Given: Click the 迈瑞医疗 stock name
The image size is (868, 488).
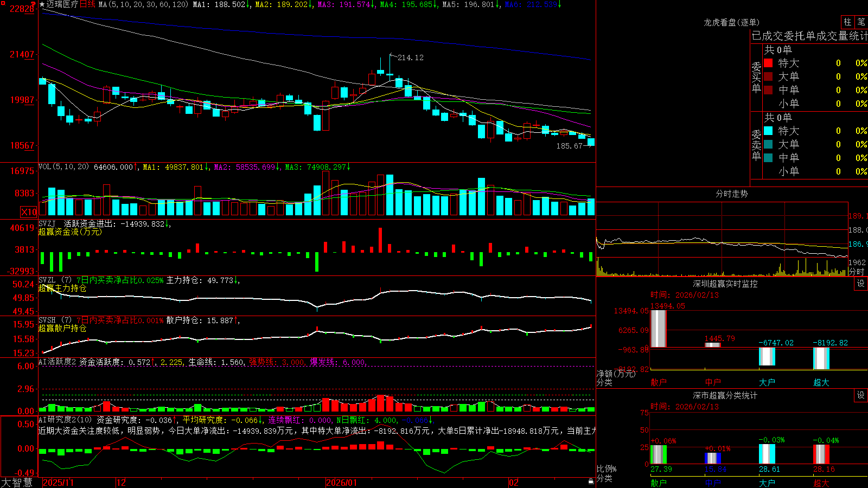Looking at the screenshot, I should point(62,4).
